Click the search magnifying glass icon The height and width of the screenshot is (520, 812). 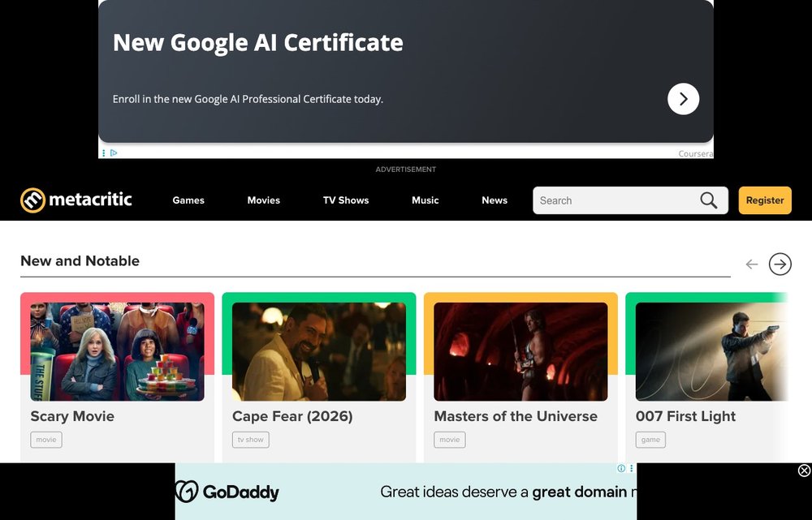pyautogui.click(x=708, y=200)
